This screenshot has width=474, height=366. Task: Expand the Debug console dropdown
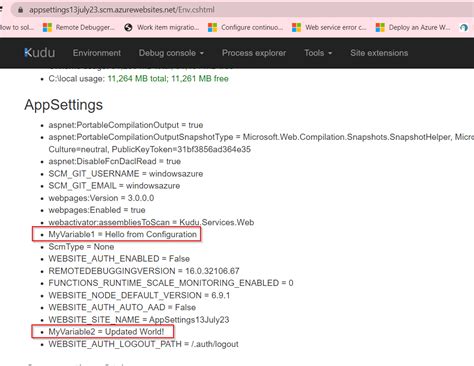(x=171, y=53)
